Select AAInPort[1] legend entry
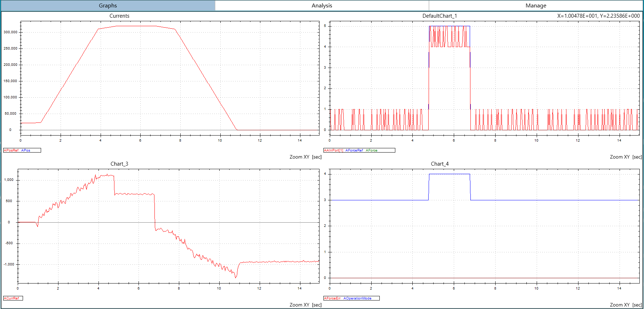The height and width of the screenshot is (309, 644). point(334,150)
